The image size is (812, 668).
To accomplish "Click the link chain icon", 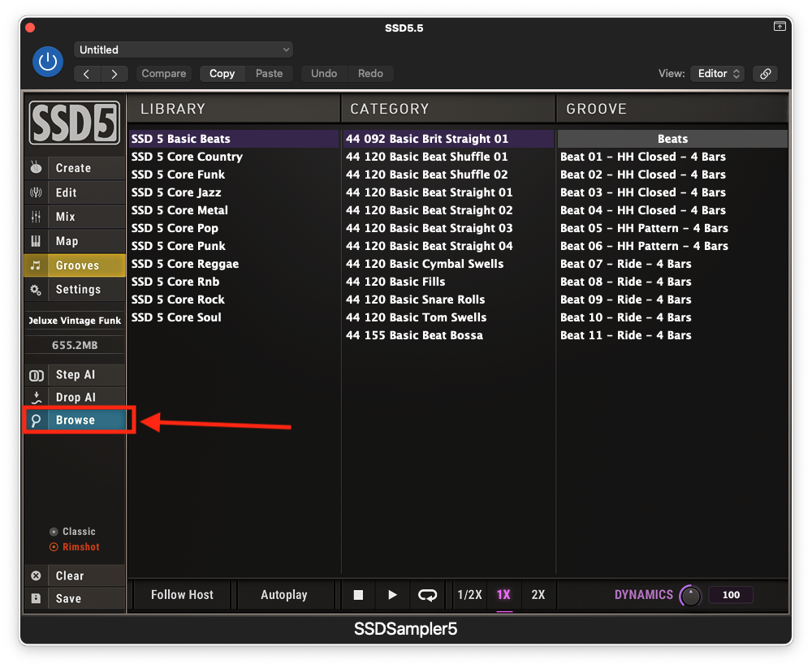I will point(766,74).
